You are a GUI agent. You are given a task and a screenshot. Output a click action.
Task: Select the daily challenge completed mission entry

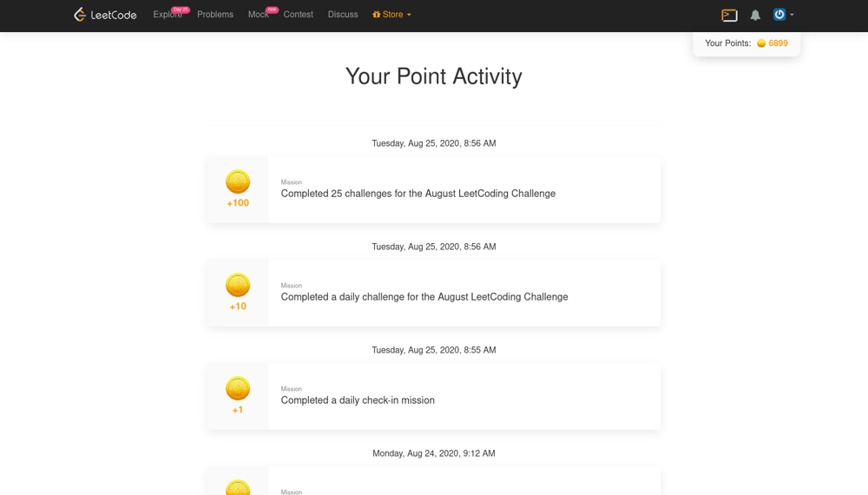424,297
